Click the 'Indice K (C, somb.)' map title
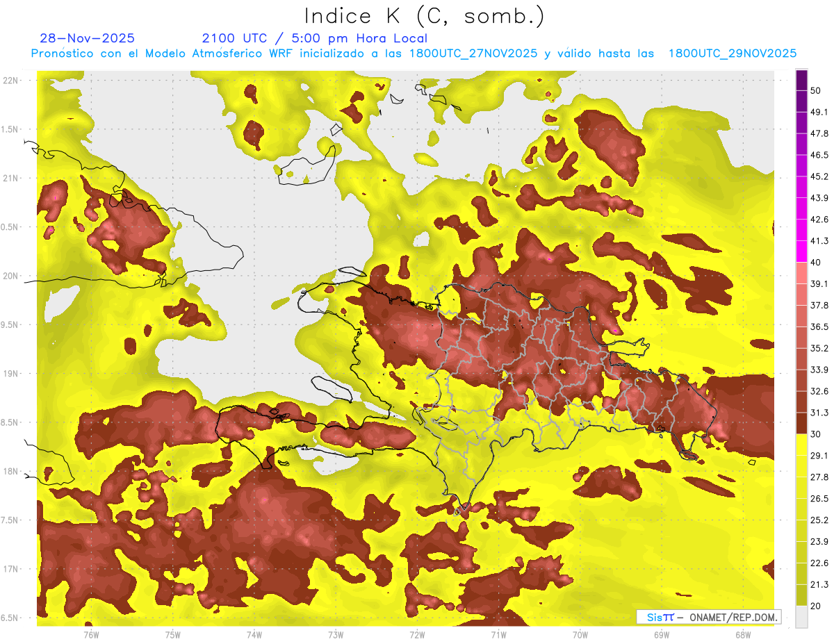Screen dimensions: 834x644 click(425, 16)
